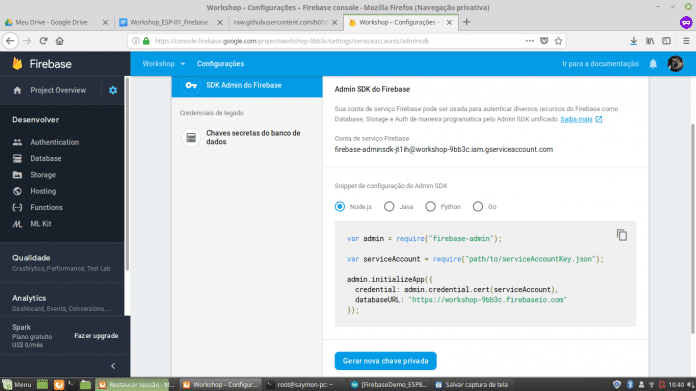The width and height of the screenshot is (696, 391).
Task: Bookmark this page with star
Action: 558,41
